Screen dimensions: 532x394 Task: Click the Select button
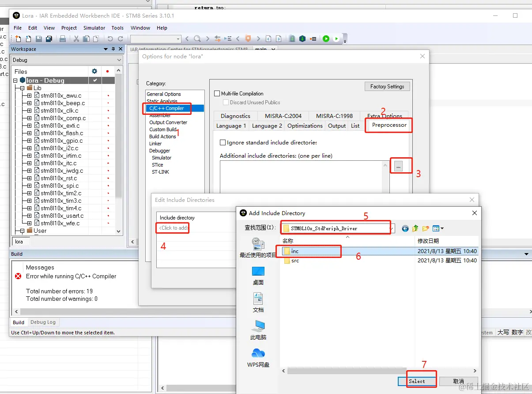click(417, 381)
